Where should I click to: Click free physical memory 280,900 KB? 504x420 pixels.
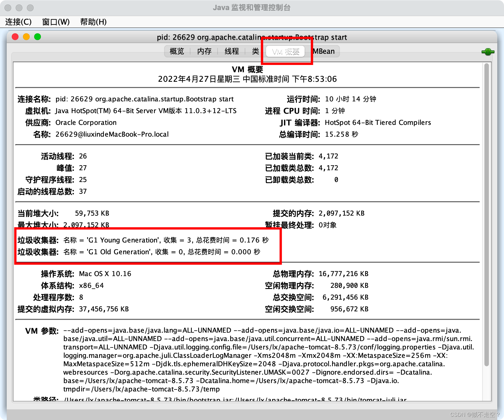349,286
